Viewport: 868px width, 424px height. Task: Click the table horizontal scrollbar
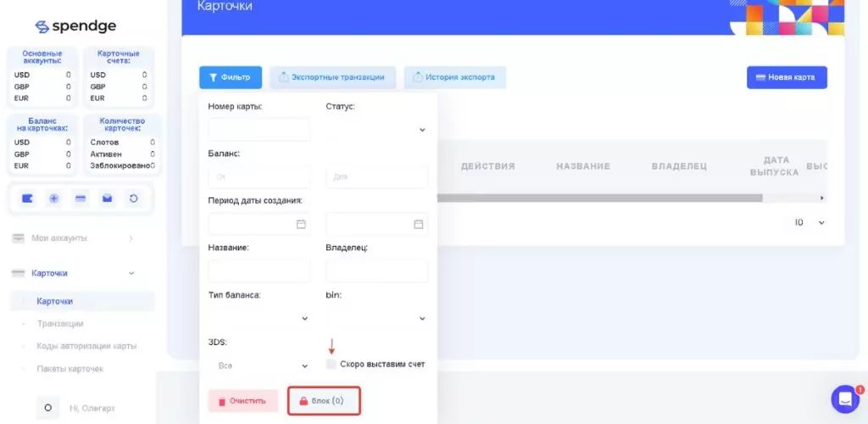(x=599, y=198)
